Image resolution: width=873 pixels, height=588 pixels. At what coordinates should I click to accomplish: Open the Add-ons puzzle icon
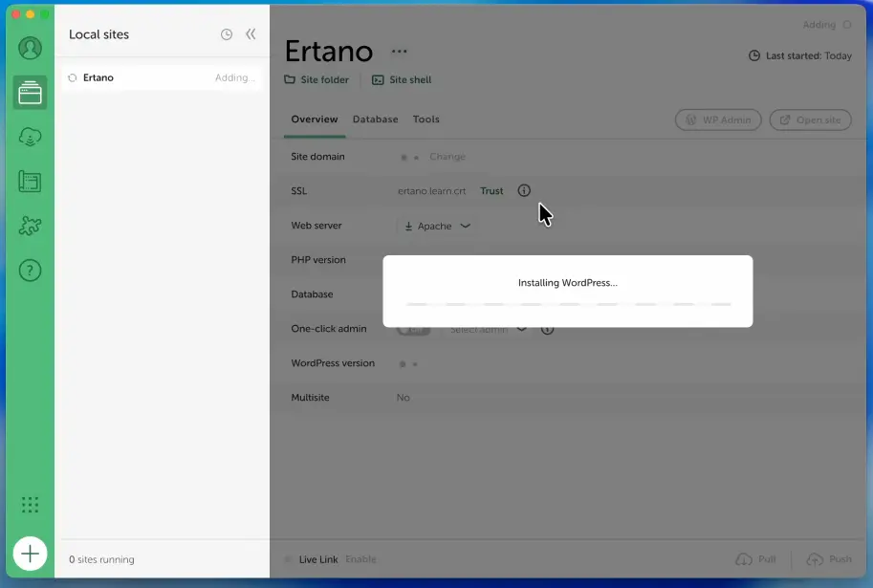[x=30, y=227]
